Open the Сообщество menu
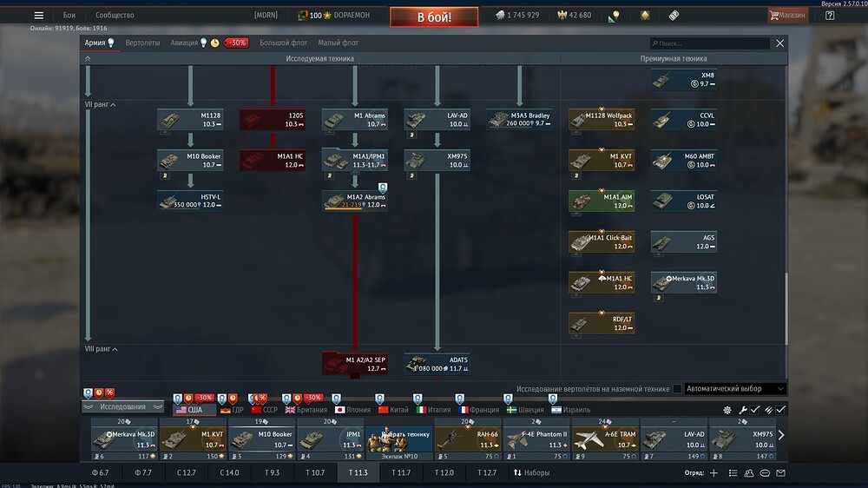Screen dimensions: 868x488 (x=115, y=16)
